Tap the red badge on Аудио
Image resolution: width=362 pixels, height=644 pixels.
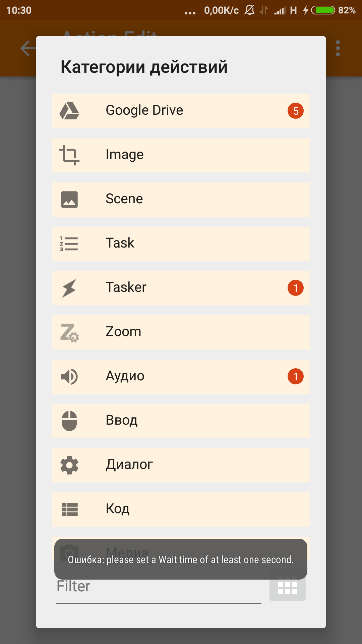296,376
